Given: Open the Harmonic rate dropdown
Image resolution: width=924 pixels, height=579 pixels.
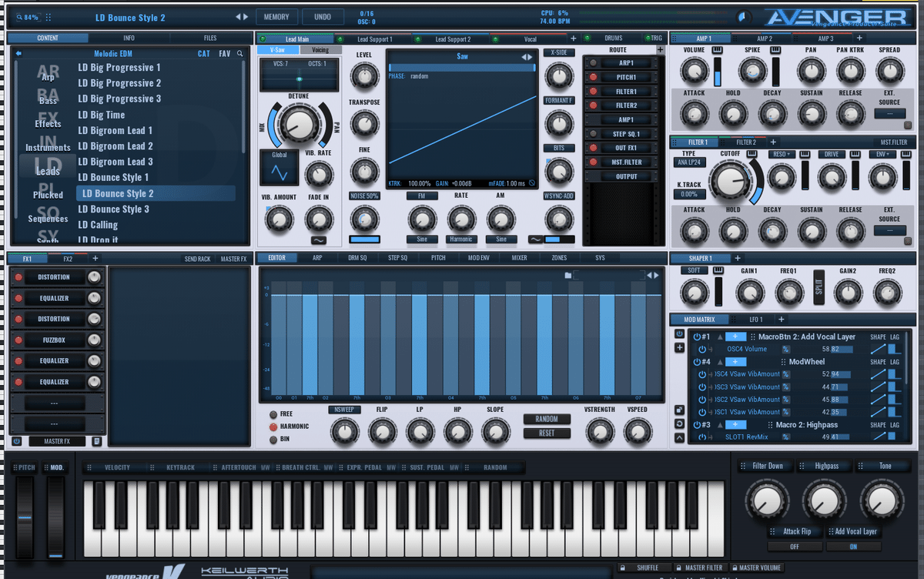Looking at the screenshot, I should click(x=461, y=239).
